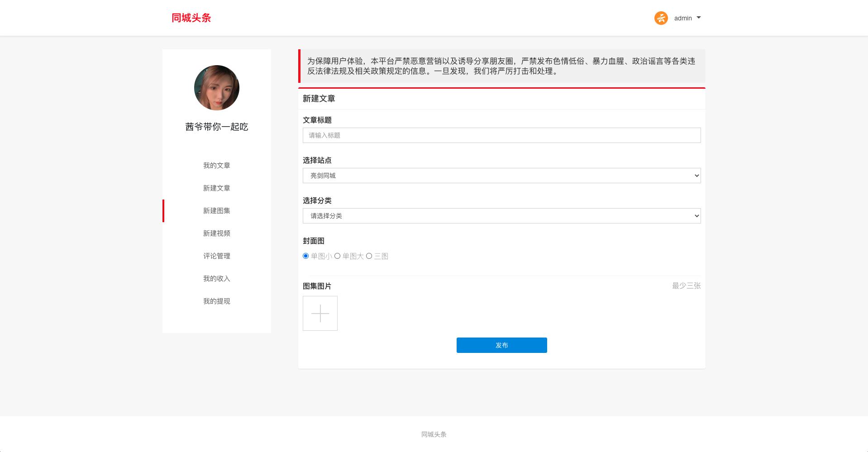Open 我的提现 in sidebar menu
This screenshot has width=868, height=452.
(216, 301)
